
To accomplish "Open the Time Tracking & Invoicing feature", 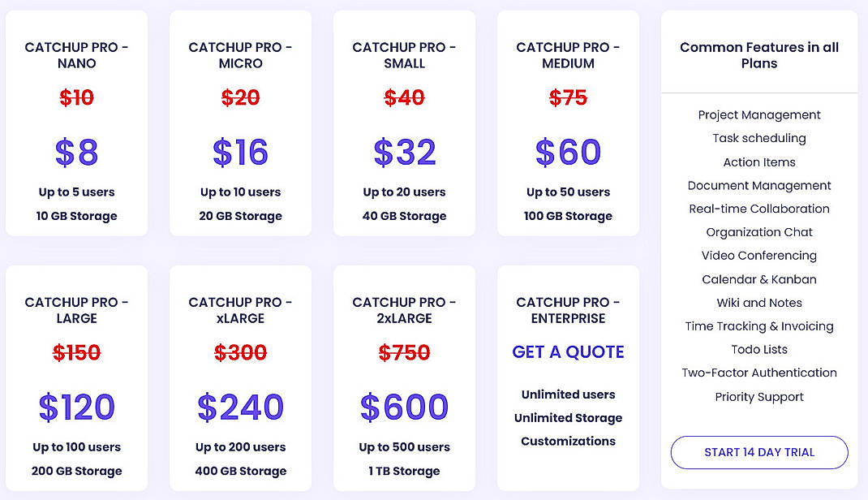I will (x=758, y=325).
